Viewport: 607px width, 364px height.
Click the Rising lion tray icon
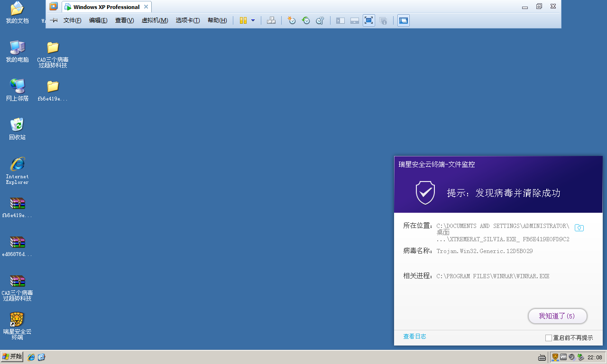[x=555, y=357]
